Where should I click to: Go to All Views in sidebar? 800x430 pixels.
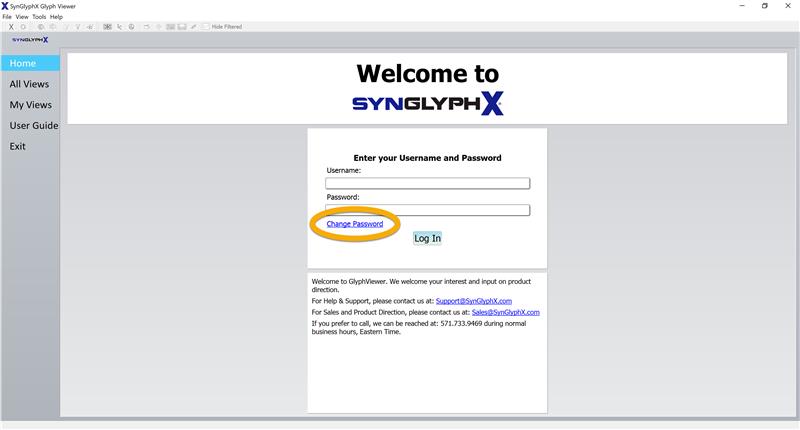[x=29, y=84]
